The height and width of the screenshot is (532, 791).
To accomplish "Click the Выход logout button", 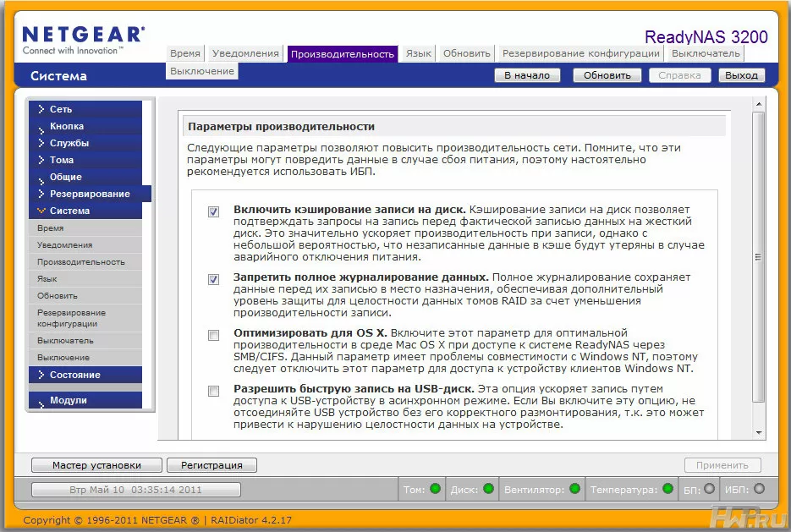I will 741,75.
